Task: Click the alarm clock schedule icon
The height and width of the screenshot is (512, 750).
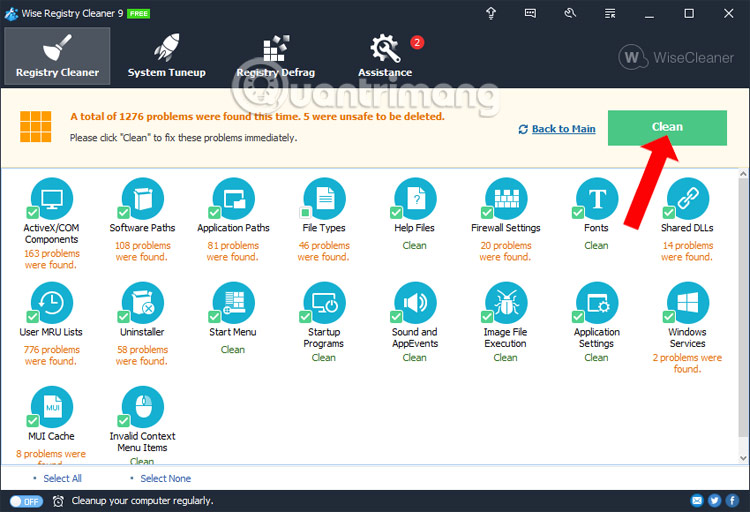Action: coord(58,501)
